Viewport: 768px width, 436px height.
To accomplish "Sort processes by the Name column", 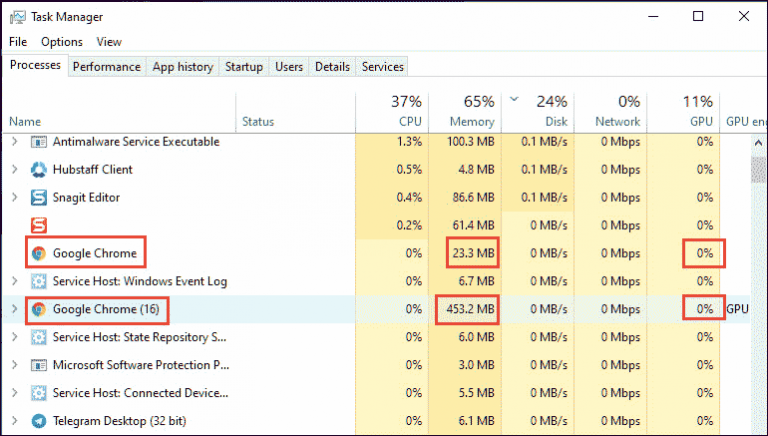I will coord(119,113).
